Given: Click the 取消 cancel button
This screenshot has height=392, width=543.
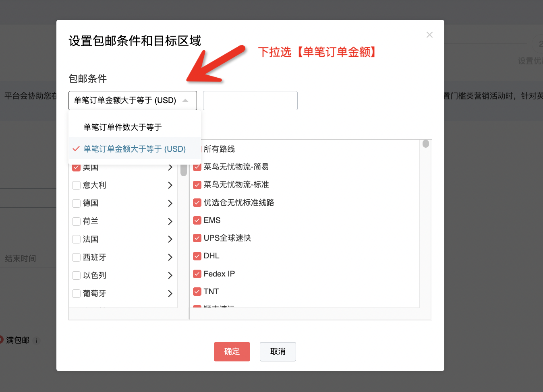Looking at the screenshot, I should 278,351.
